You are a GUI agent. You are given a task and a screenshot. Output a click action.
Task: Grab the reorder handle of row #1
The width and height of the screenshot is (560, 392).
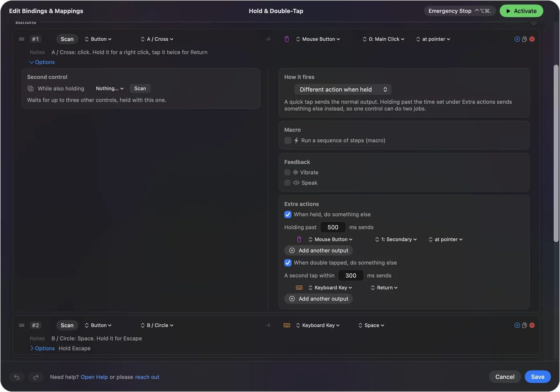coord(22,39)
